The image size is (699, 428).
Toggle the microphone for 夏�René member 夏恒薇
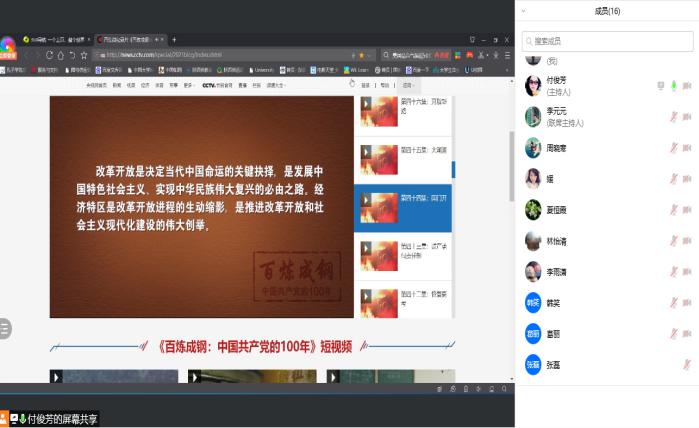pyautogui.click(x=673, y=210)
